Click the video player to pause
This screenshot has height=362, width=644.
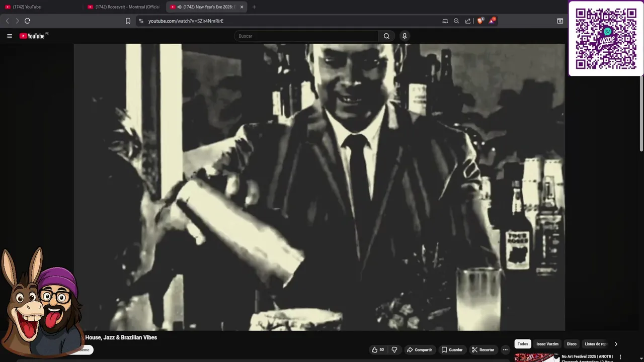(x=319, y=187)
